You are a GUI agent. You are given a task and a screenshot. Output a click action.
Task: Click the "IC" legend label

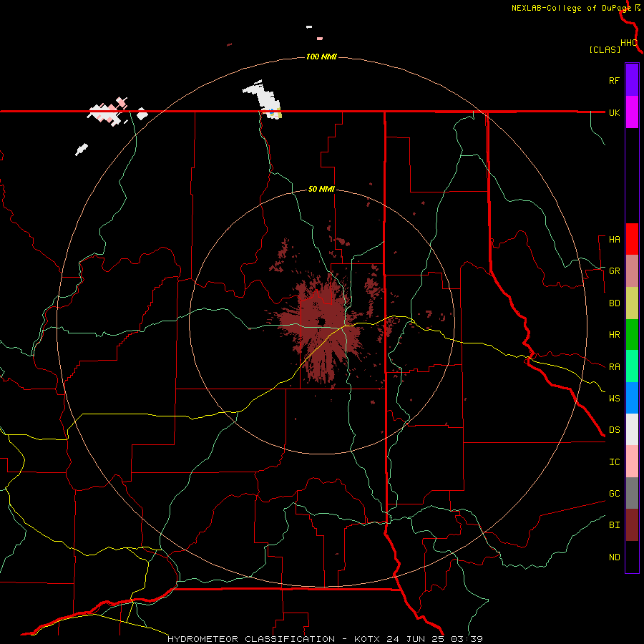coord(614,462)
